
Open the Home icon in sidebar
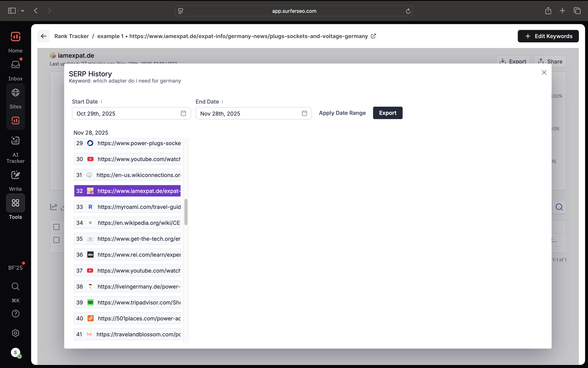(15, 37)
